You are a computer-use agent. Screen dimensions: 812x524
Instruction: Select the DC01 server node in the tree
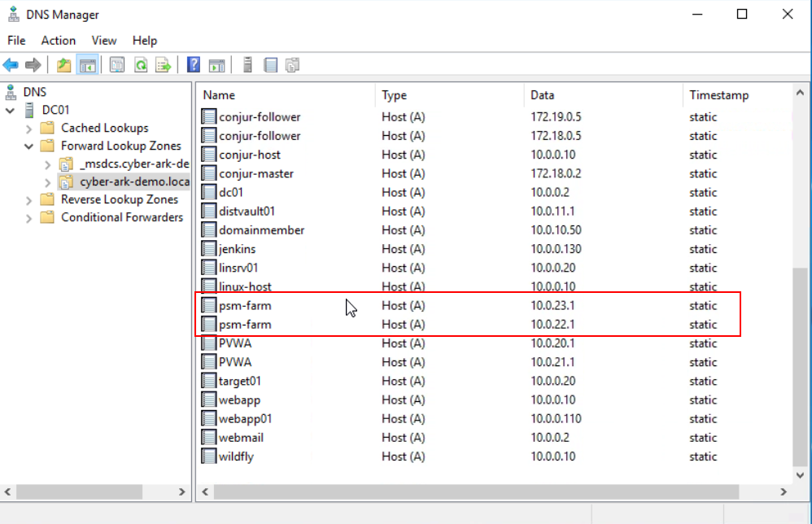click(x=55, y=110)
